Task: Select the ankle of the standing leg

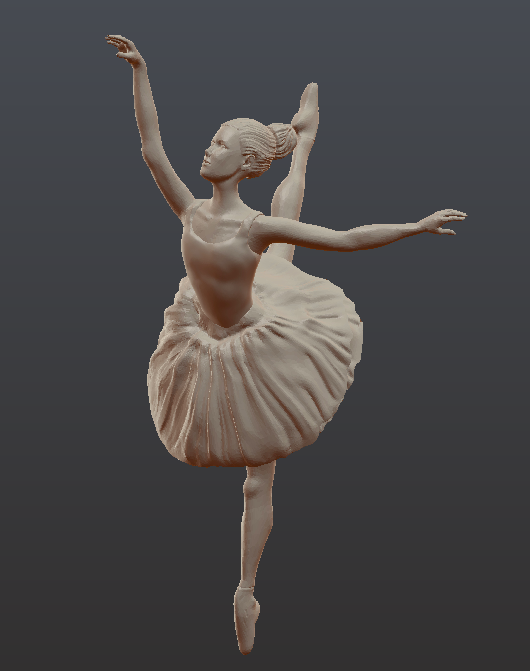Action: click(248, 580)
